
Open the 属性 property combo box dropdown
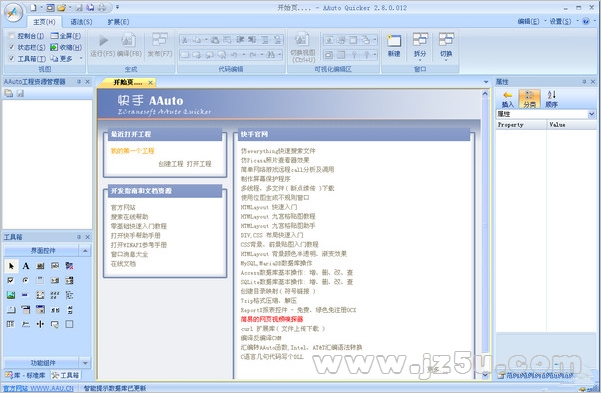[591, 114]
